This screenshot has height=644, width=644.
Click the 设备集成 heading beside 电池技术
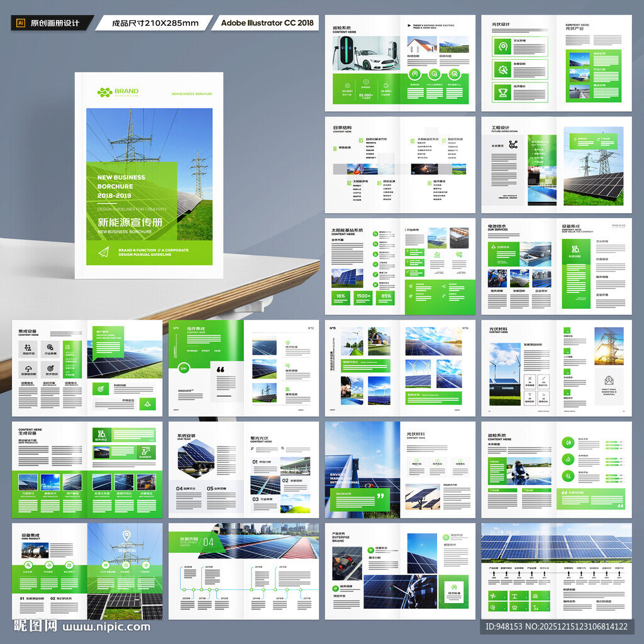click(x=571, y=226)
